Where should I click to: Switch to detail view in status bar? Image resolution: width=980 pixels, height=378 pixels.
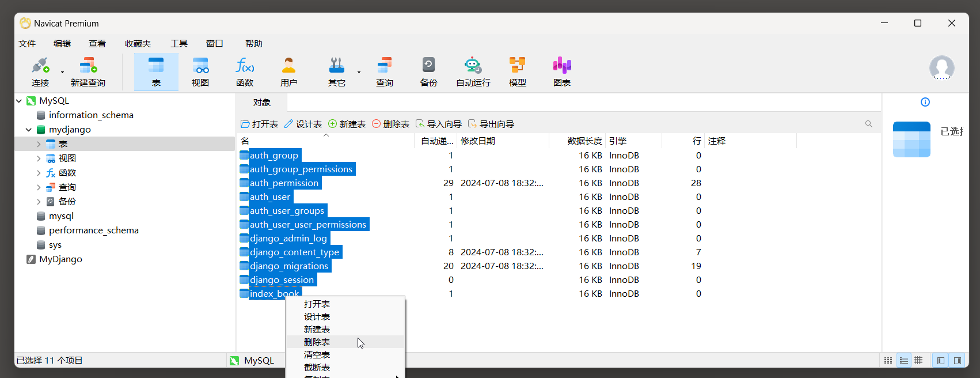(x=918, y=360)
